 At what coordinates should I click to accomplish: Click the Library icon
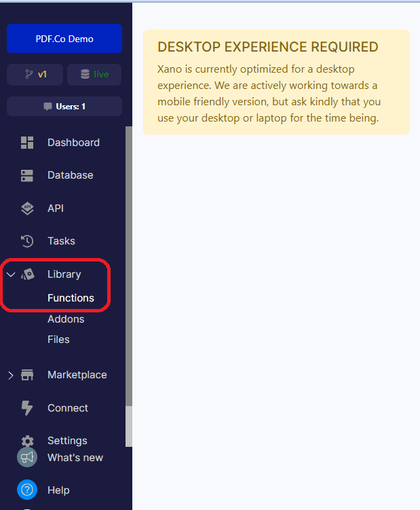point(28,274)
